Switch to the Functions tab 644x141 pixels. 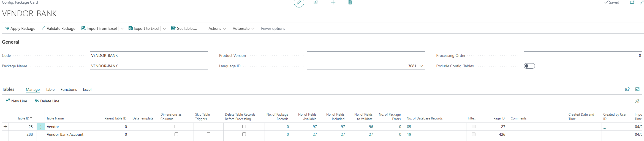coord(69,89)
